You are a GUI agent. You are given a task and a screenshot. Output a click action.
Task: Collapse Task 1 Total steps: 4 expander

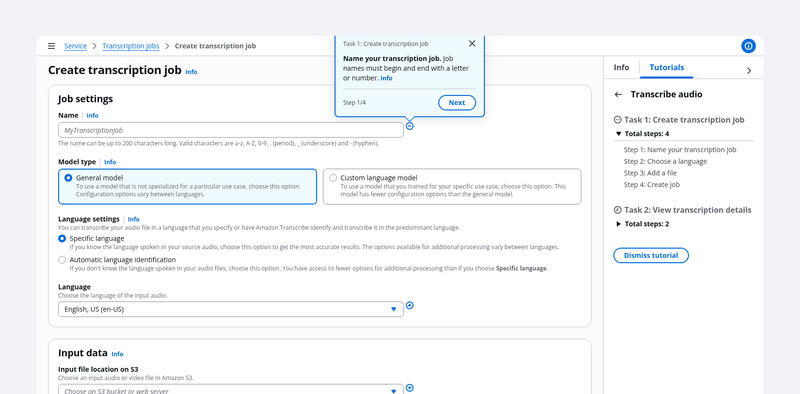642,134
